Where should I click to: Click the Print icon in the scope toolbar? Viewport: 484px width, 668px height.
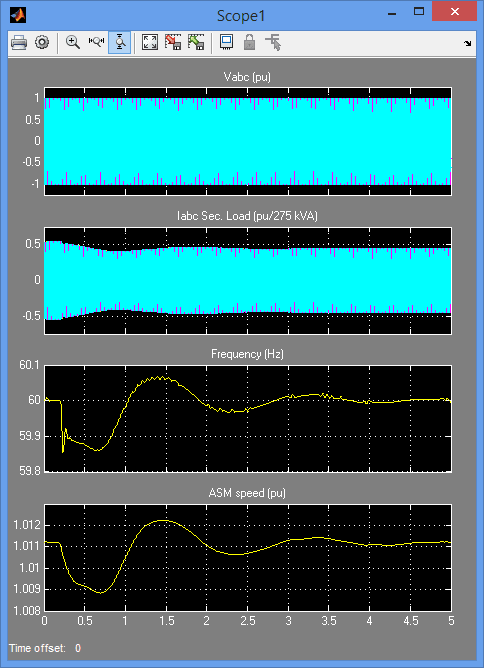(19, 42)
